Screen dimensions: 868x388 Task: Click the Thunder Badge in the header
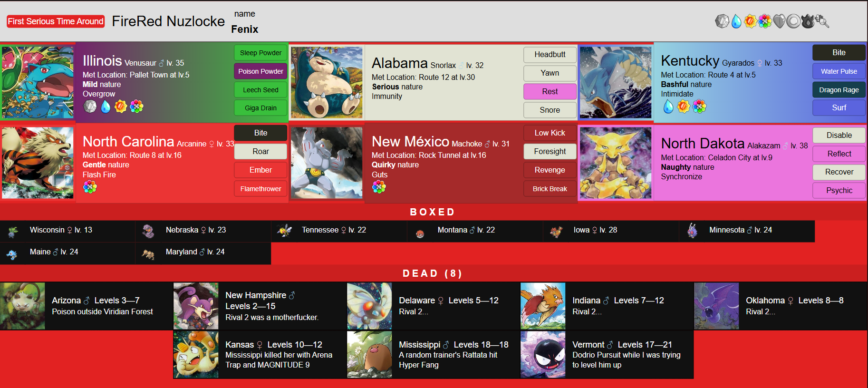[751, 21]
